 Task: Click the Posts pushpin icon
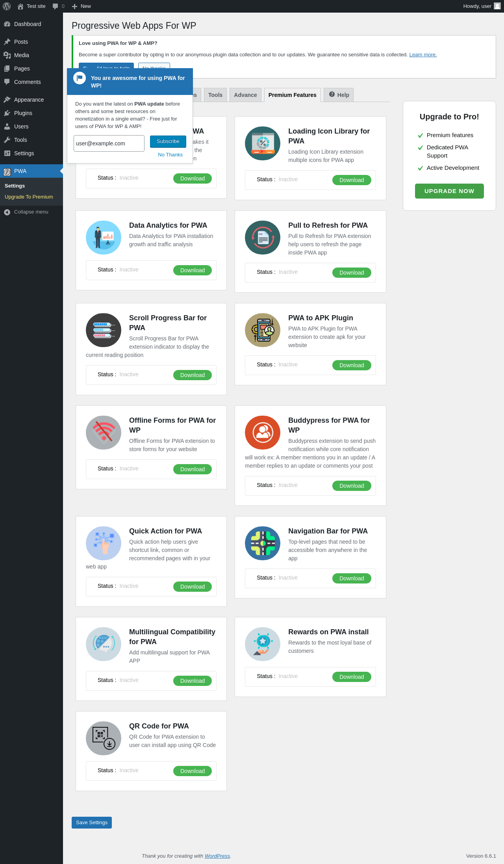[7, 42]
